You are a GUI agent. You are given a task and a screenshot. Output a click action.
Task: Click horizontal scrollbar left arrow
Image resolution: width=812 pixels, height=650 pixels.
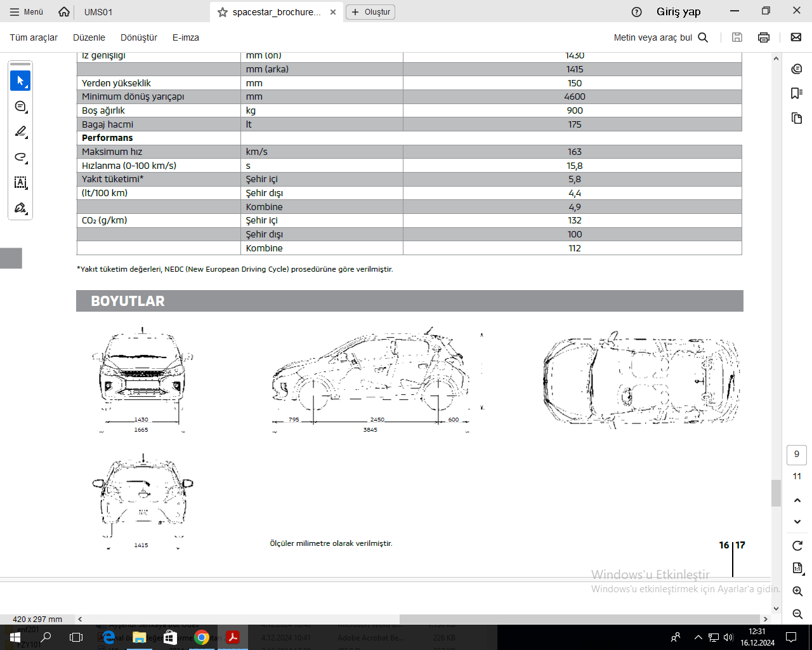coord(80,619)
